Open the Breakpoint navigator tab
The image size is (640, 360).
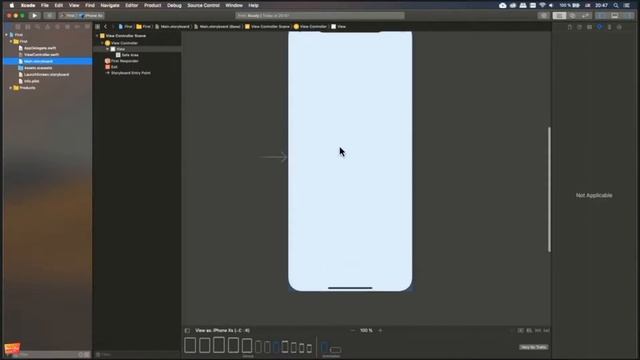pyautogui.click(x=77, y=27)
